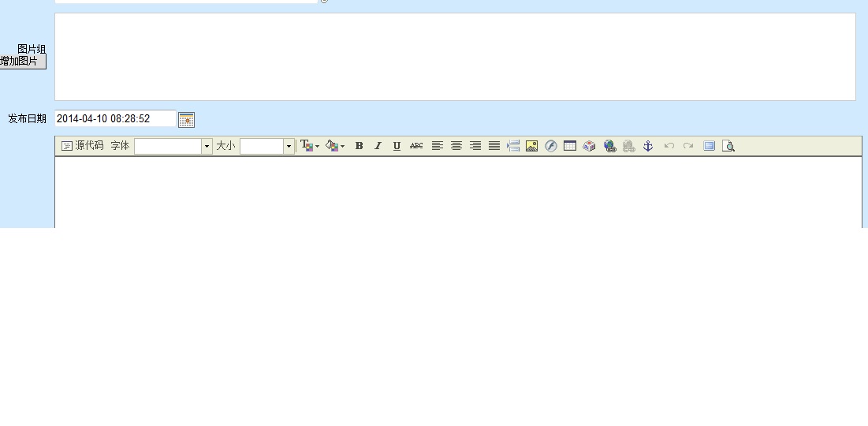The height and width of the screenshot is (426, 868).
Task: Center align the text
Action: pos(456,146)
